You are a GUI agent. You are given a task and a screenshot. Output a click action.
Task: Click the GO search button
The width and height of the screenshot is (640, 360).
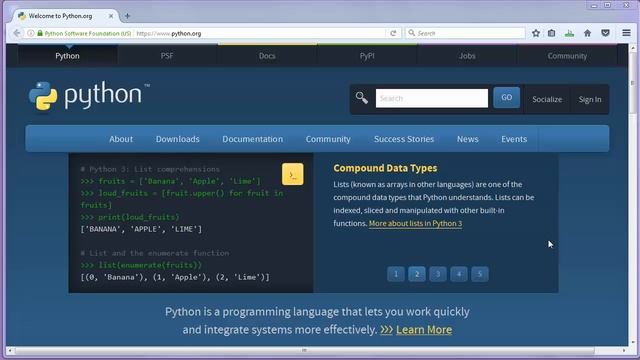coord(507,98)
